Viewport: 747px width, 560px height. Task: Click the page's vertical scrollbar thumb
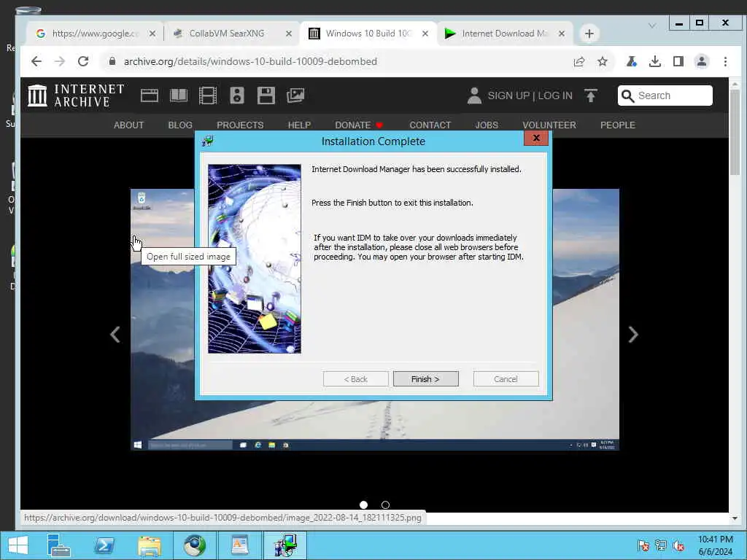(735, 132)
